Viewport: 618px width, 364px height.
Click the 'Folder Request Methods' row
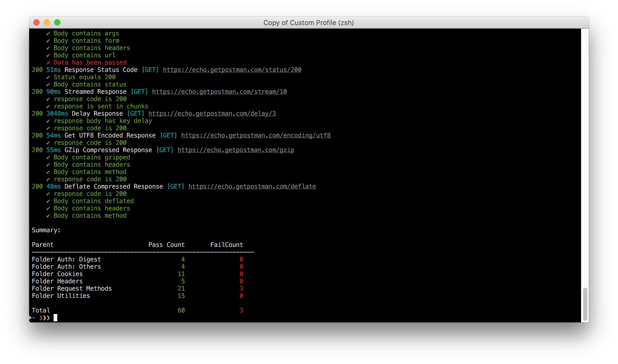(x=137, y=288)
